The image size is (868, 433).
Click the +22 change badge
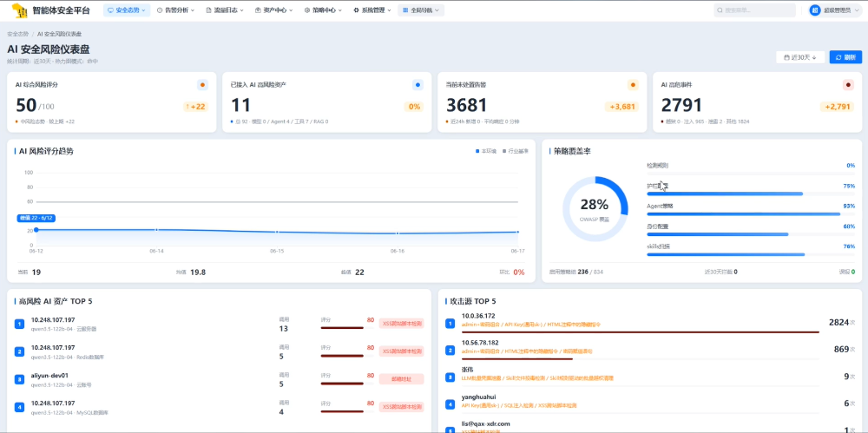196,107
